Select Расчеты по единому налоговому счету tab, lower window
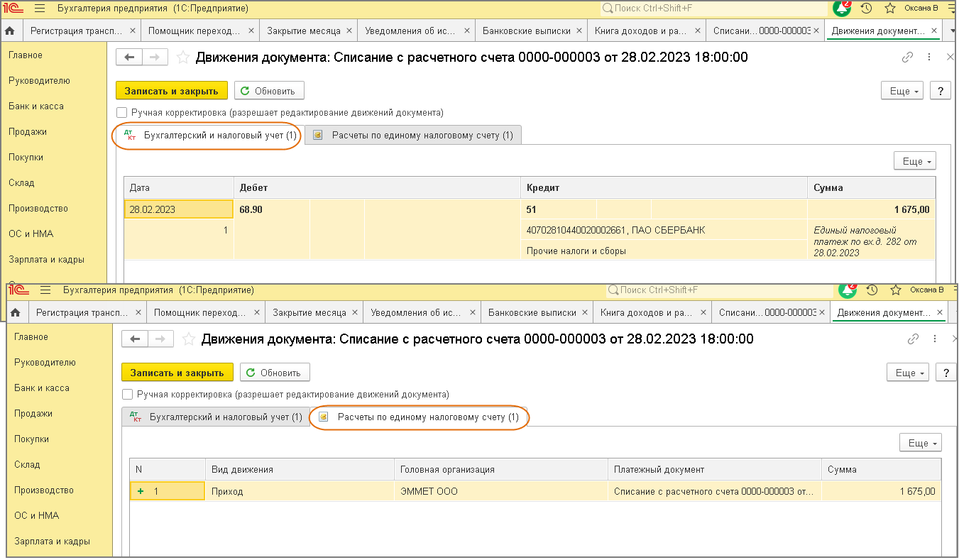Viewport: 959px width, 560px height. tap(420, 417)
